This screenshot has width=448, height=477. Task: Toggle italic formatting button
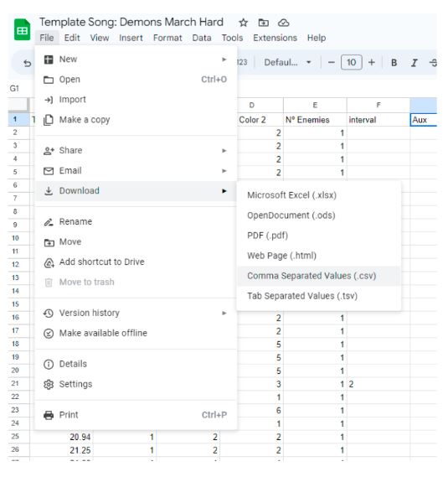(x=414, y=63)
